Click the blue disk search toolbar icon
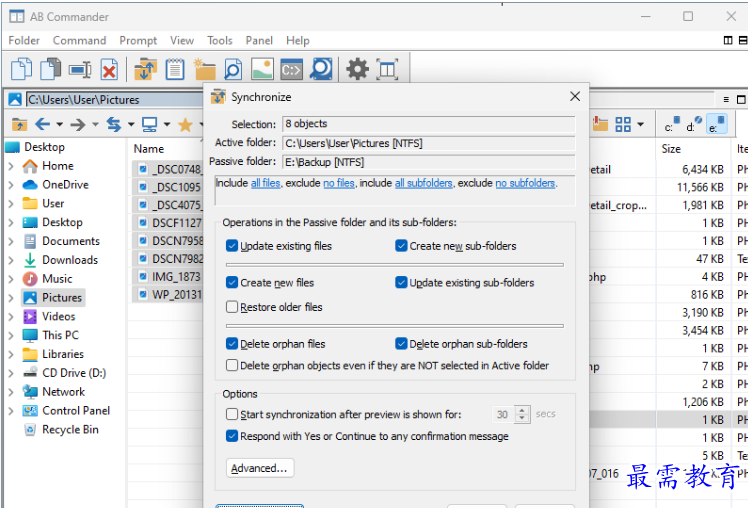Viewport: 748px width, 508px height. click(321, 69)
